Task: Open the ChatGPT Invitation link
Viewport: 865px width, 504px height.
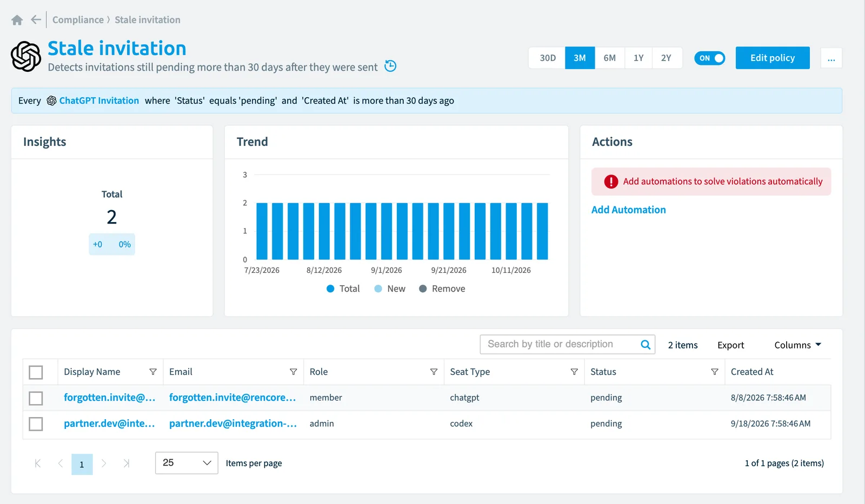Action: point(99,100)
